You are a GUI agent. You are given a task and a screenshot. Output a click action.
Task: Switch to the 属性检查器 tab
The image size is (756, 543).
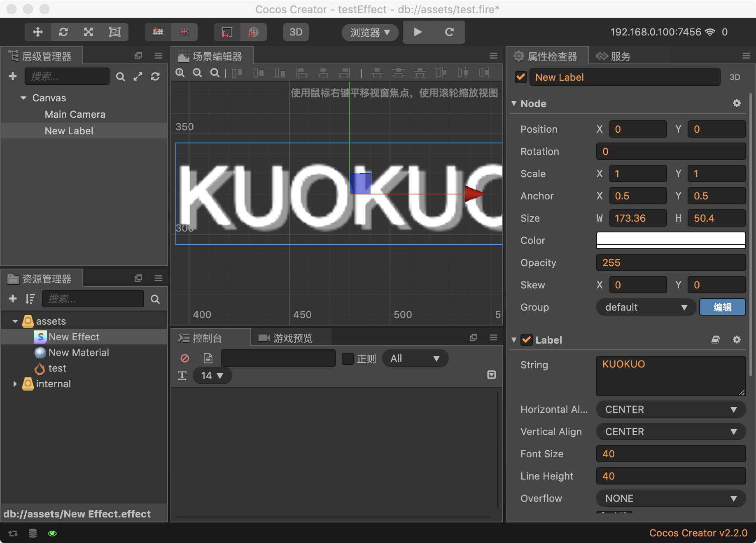(x=546, y=56)
